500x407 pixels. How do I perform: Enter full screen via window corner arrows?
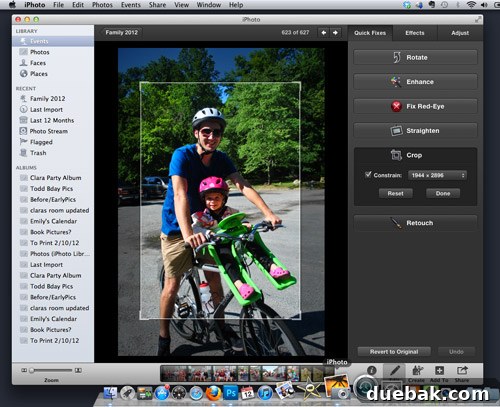tap(478, 19)
